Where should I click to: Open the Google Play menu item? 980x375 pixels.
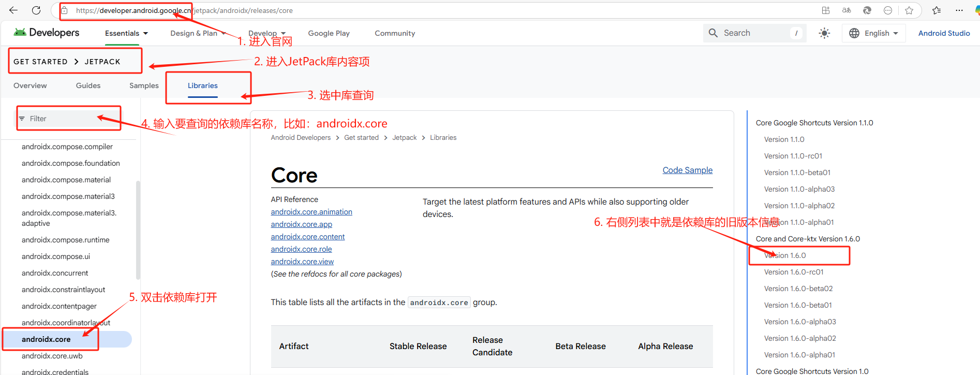tap(329, 33)
